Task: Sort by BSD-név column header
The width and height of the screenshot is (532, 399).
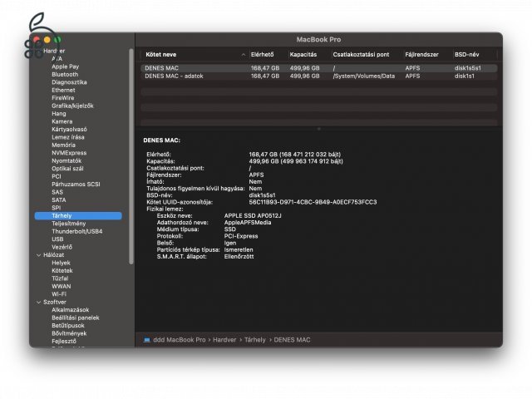Action: coord(467,54)
